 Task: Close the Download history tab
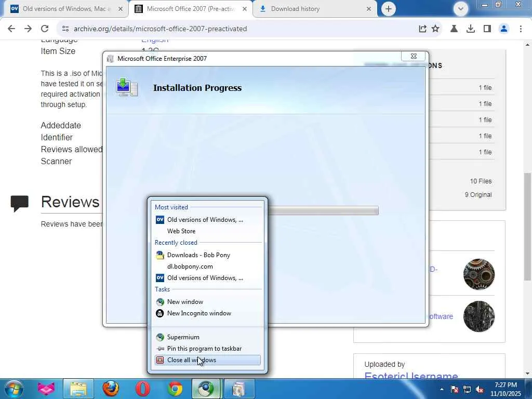point(369,9)
